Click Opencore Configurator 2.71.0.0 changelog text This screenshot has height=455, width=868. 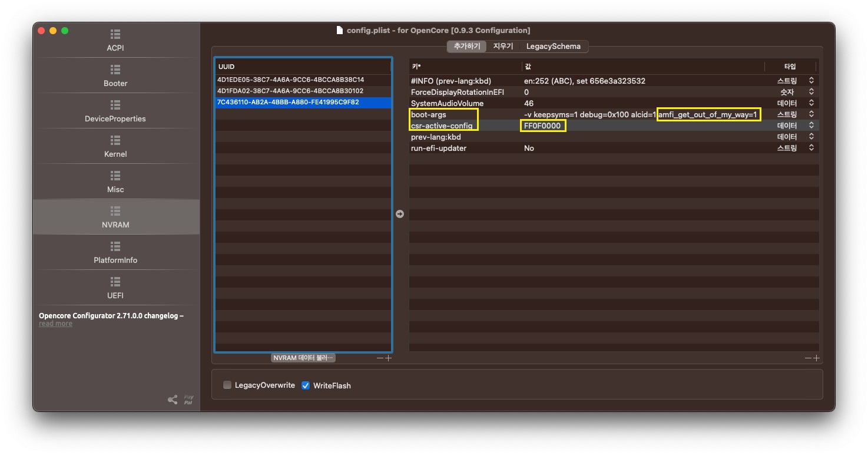(111, 316)
